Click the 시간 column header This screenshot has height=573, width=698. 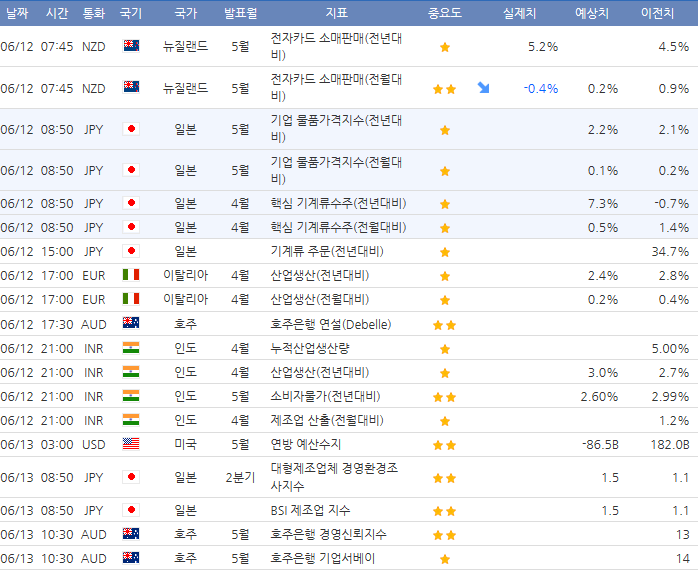57,13
